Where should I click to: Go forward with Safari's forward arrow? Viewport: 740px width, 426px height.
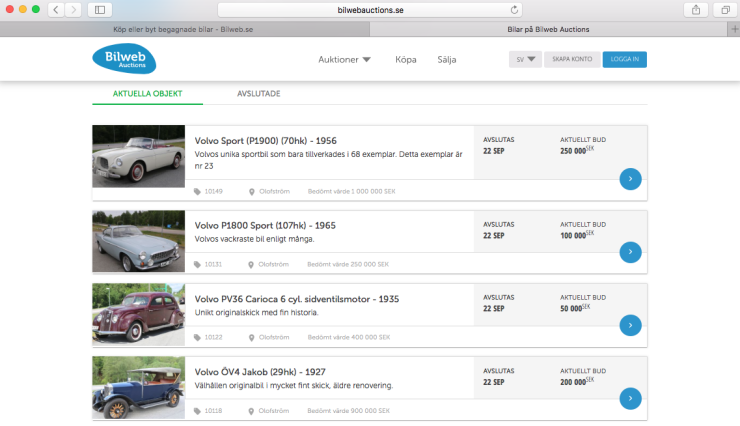click(x=73, y=10)
